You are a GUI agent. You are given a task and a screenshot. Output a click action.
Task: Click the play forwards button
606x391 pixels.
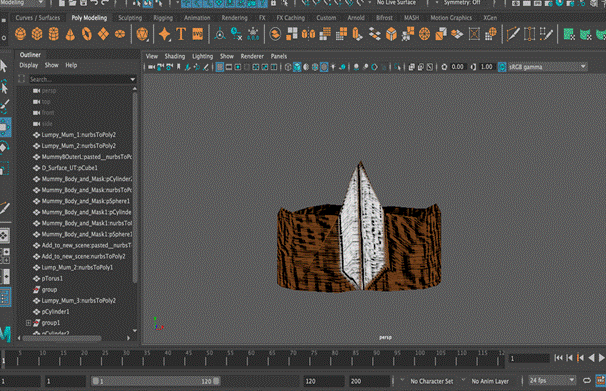(x=601, y=358)
